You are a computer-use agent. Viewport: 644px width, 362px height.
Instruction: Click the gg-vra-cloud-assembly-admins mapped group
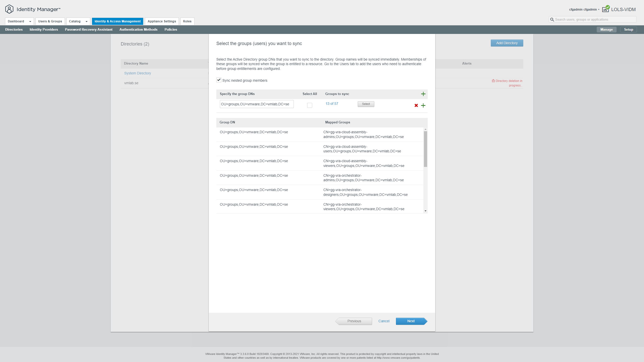(x=364, y=134)
